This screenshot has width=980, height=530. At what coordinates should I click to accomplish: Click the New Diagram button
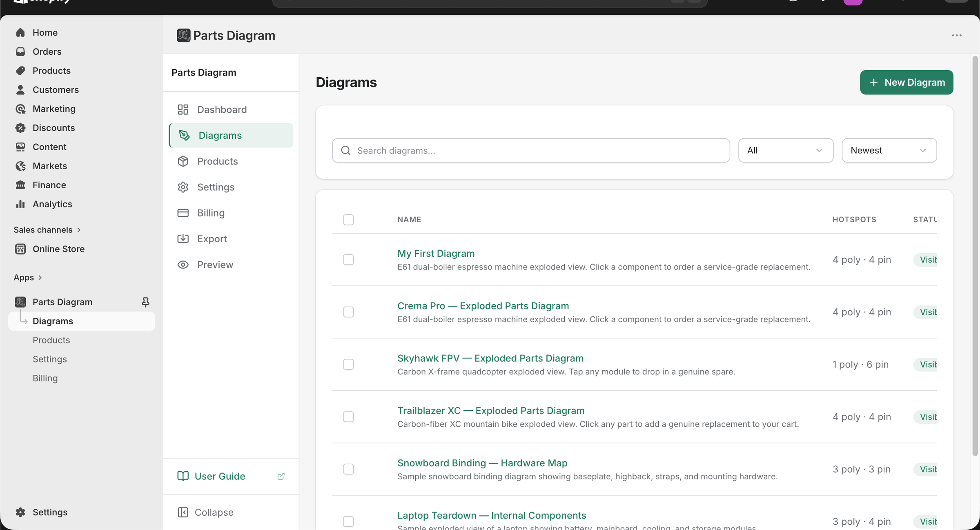(x=906, y=82)
